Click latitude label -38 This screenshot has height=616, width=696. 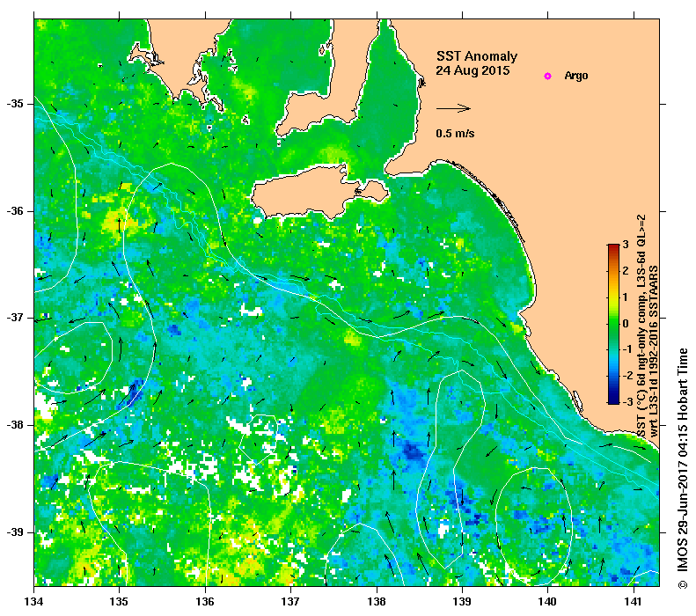coord(15,425)
